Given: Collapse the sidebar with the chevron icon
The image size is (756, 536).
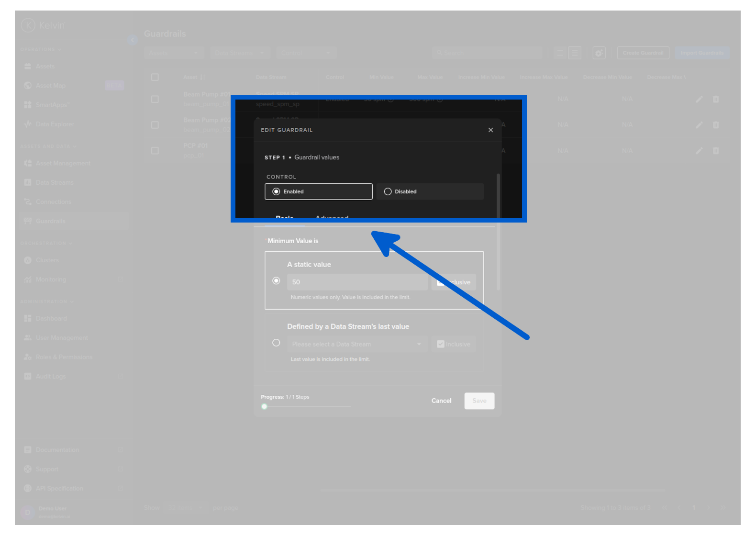Looking at the screenshot, I should 133,40.
